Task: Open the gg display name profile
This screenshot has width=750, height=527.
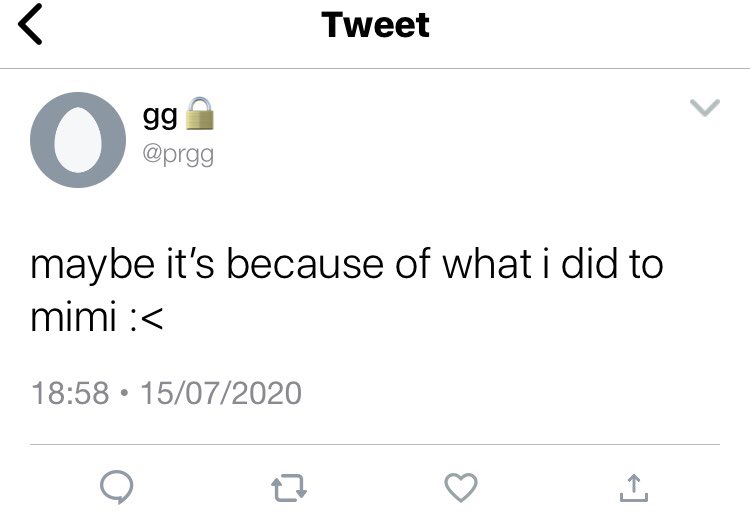Action: (160, 116)
